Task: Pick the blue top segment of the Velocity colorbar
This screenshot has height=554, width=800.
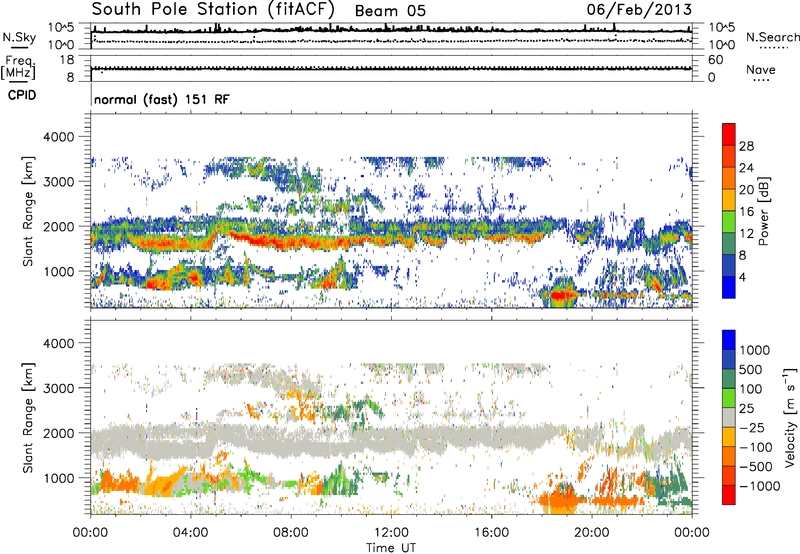Action: (x=729, y=340)
